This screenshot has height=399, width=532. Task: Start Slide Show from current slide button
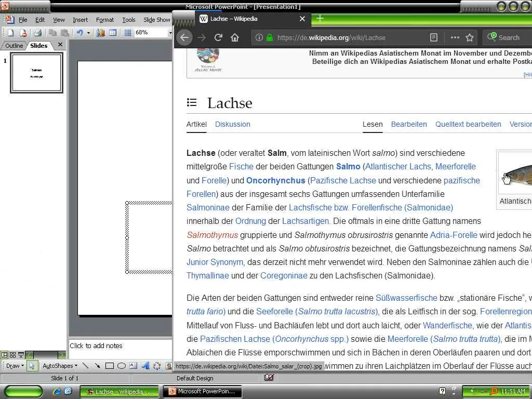point(21,355)
